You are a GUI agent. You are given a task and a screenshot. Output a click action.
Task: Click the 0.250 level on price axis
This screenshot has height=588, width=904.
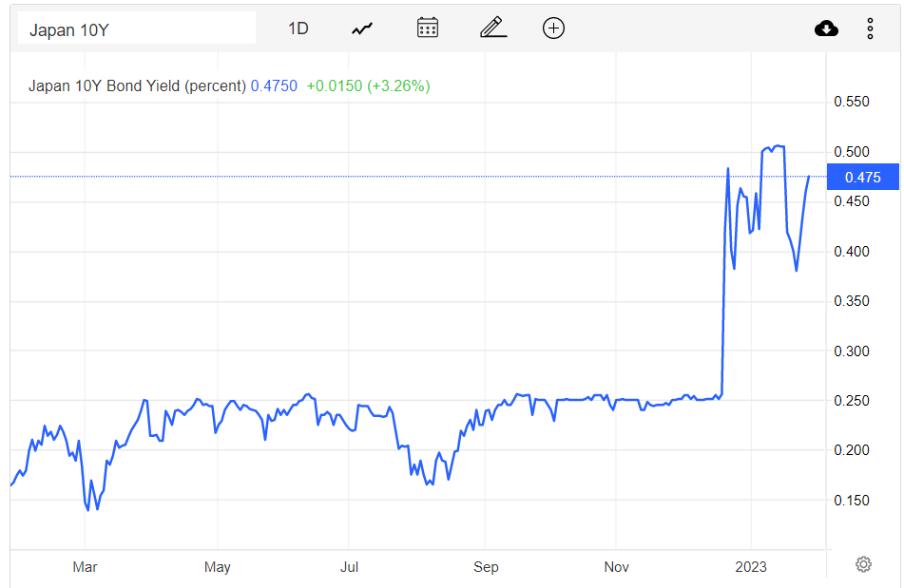[x=852, y=400]
